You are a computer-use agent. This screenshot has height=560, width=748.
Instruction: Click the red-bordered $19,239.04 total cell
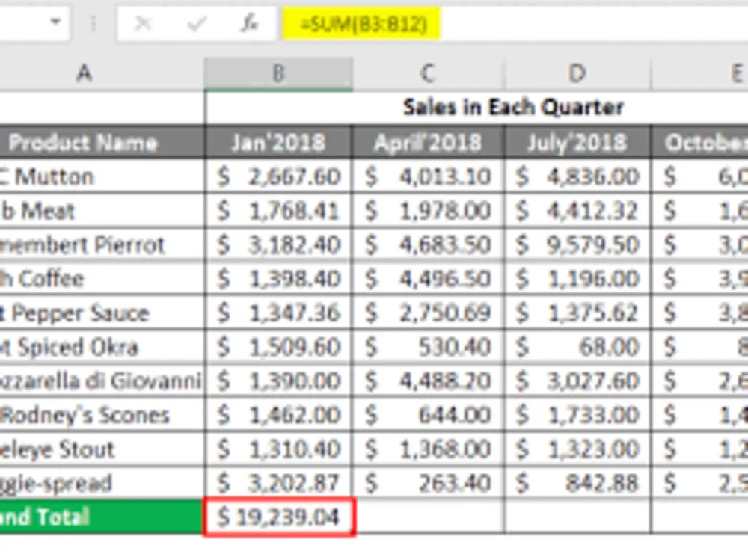click(x=278, y=517)
